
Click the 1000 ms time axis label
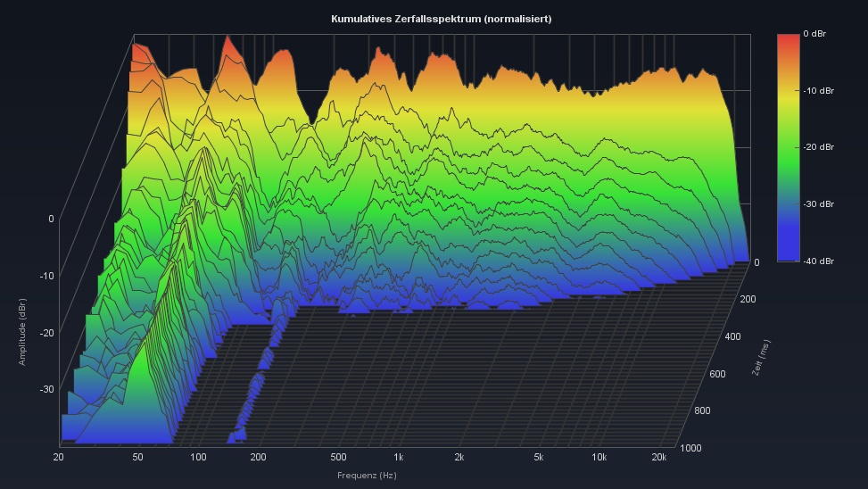[x=692, y=448]
